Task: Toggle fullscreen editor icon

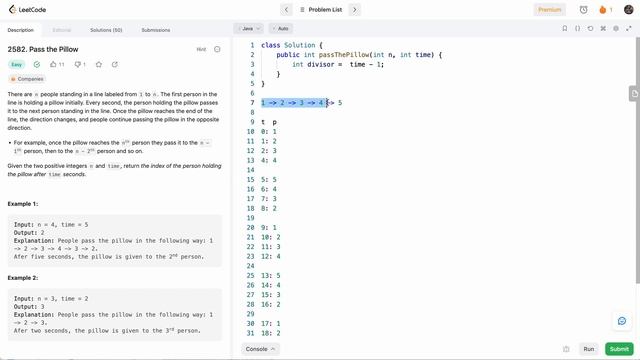Action: pyautogui.click(x=629, y=29)
